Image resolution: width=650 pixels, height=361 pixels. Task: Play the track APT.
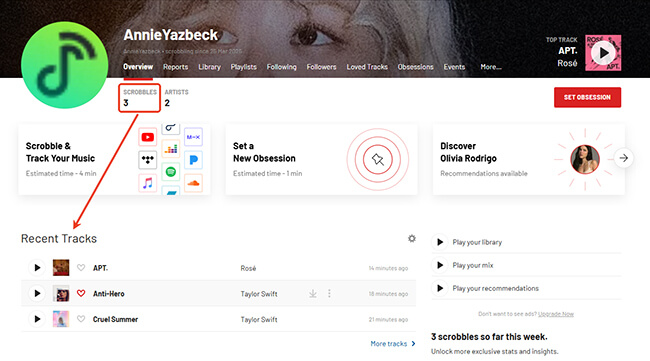click(x=37, y=268)
